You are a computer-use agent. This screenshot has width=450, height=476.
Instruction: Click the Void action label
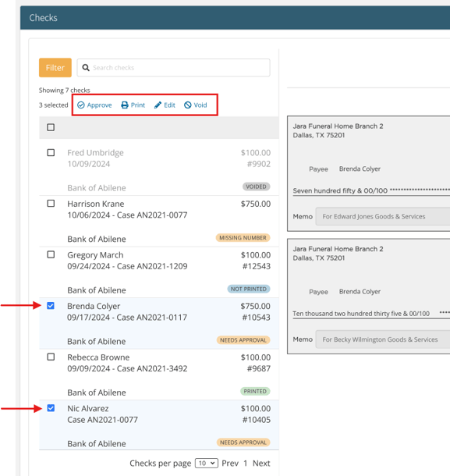coord(200,105)
